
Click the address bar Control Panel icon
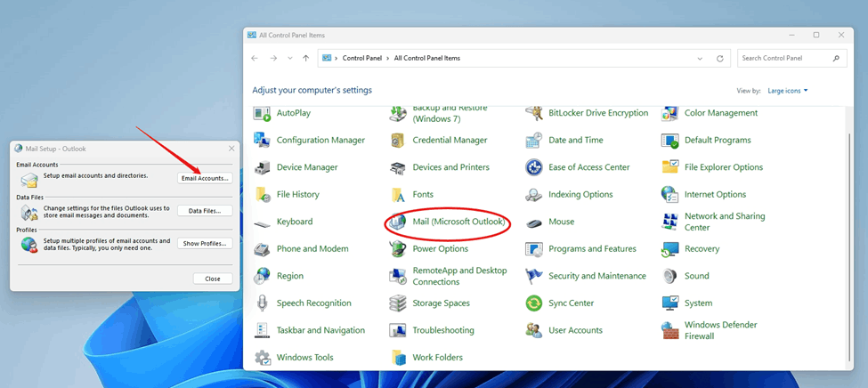[x=327, y=58]
